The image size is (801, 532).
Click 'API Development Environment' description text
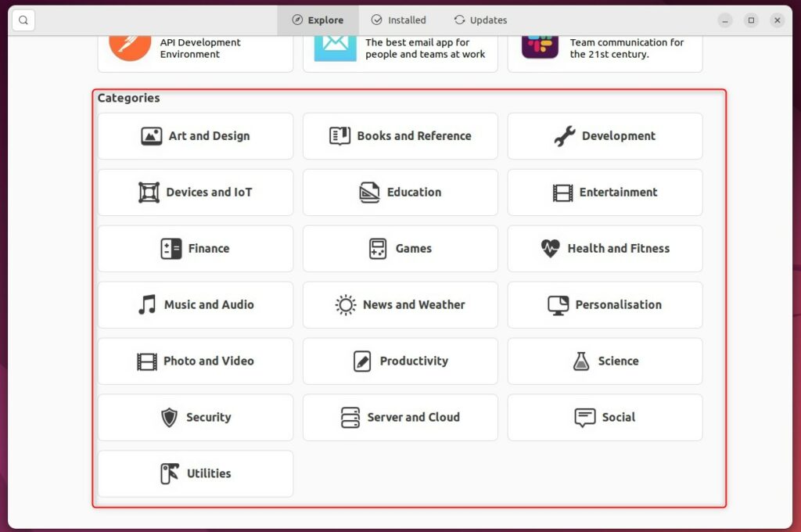pyautogui.click(x=200, y=49)
